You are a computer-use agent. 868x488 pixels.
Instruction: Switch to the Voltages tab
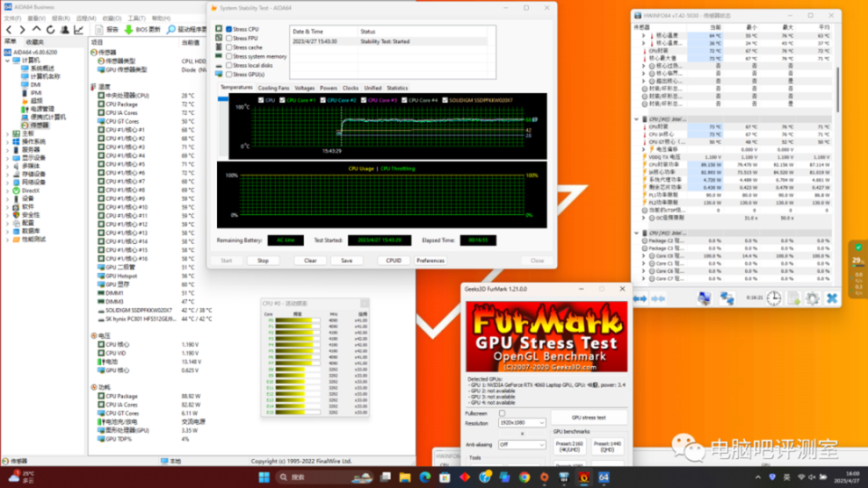[305, 88]
